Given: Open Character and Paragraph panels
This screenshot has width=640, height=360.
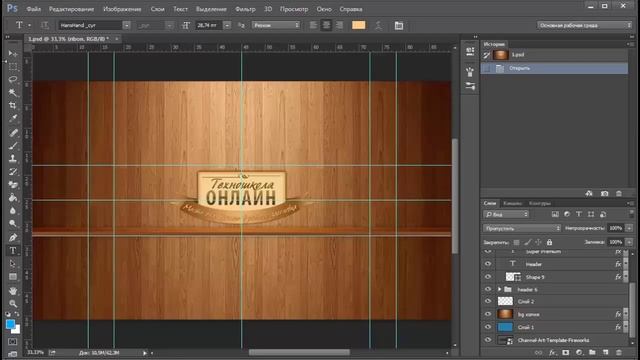Looking at the screenshot, I should 399,26.
